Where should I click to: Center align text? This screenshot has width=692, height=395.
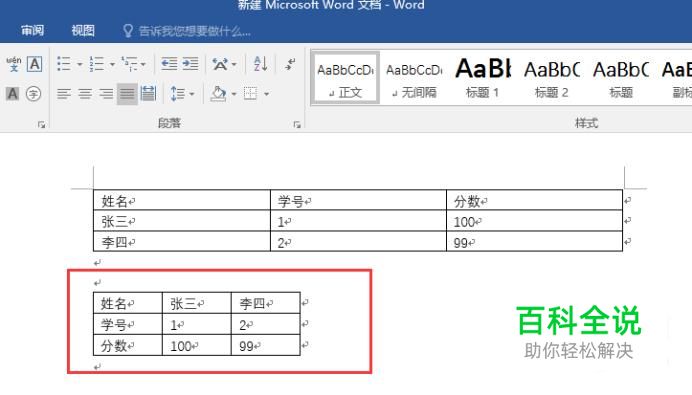pyautogui.click(x=85, y=94)
